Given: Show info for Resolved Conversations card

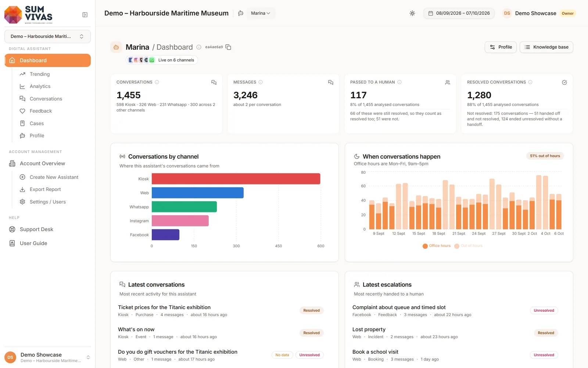Looking at the screenshot, I should tap(530, 82).
